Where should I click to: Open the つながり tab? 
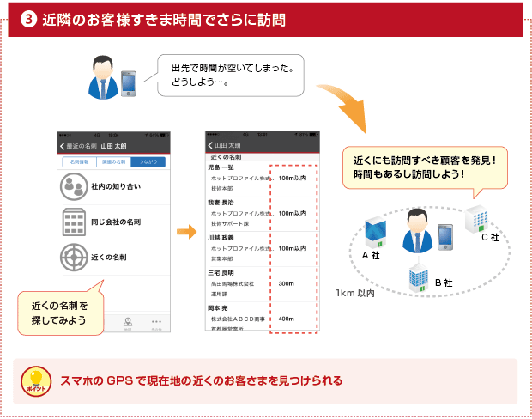[x=148, y=162]
